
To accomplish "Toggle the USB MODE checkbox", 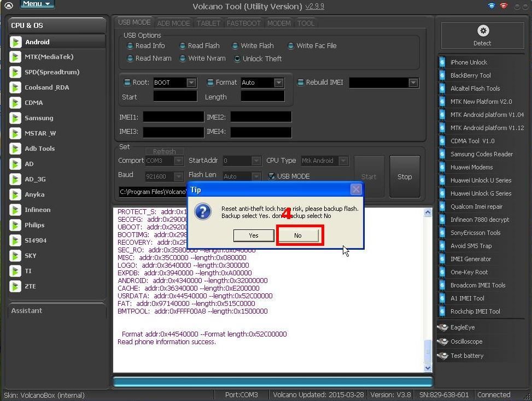I will (272, 176).
